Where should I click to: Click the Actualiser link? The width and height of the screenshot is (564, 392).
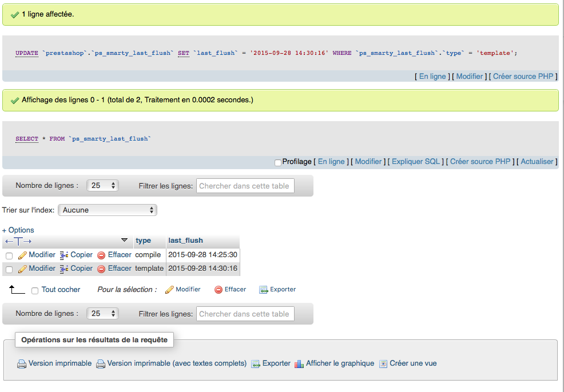[x=537, y=161]
